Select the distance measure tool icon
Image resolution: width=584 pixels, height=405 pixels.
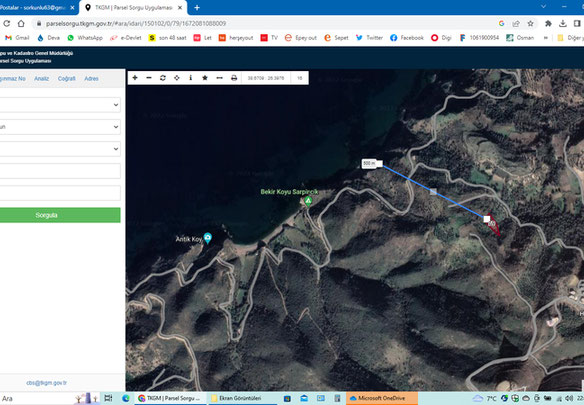click(x=219, y=78)
